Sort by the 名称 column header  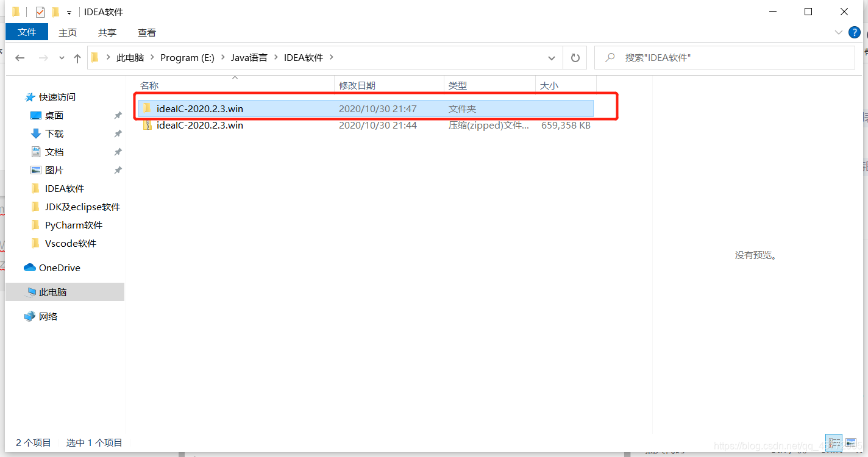pyautogui.click(x=236, y=86)
